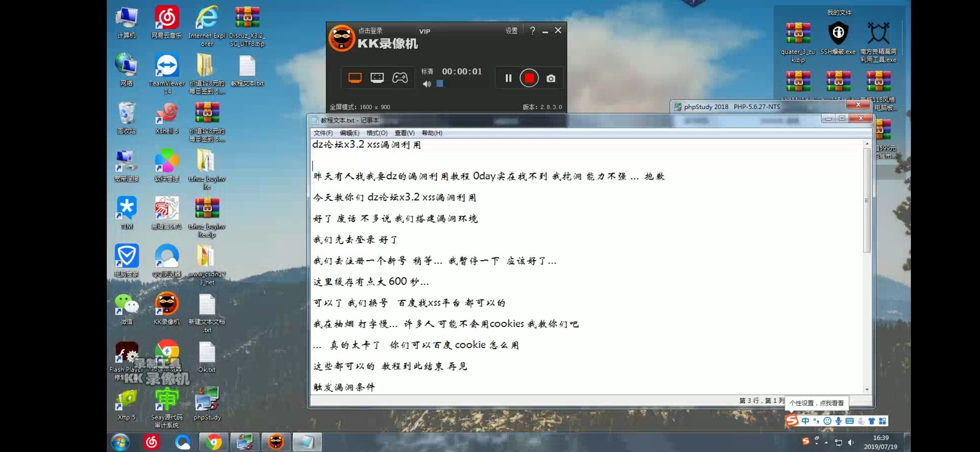Adjust the KK recorder volume slider
This screenshot has width=980, height=452.
point(440,84)
